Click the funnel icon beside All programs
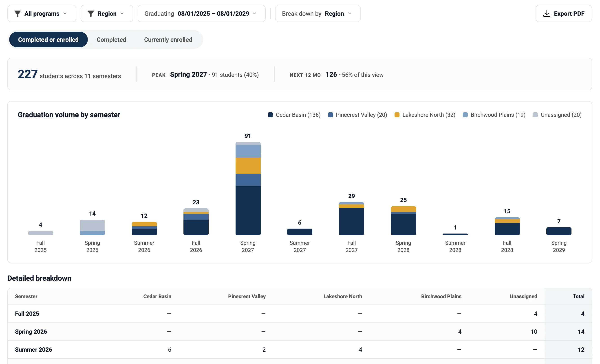The height and width of the screenshot is (364, 600). [x=17, y=14]
